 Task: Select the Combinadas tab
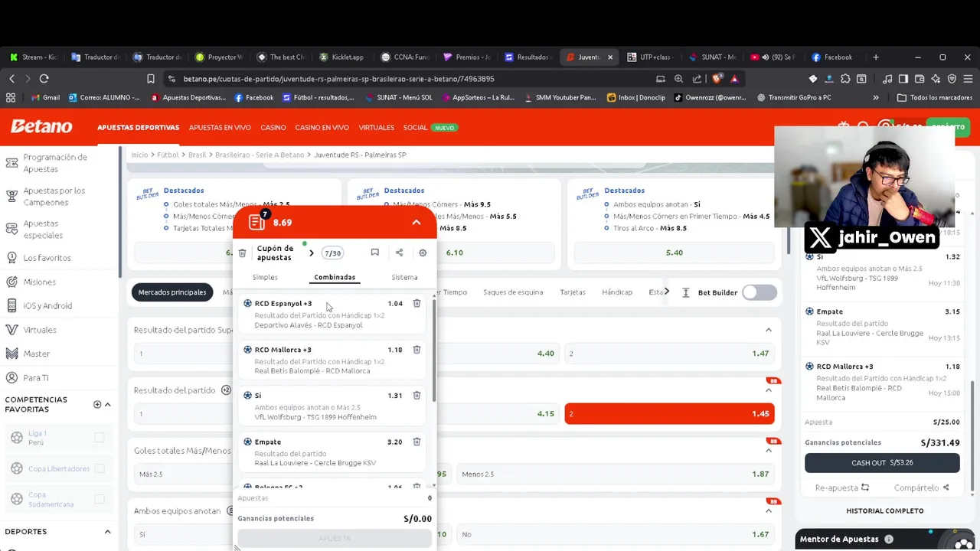coord(335,277)
